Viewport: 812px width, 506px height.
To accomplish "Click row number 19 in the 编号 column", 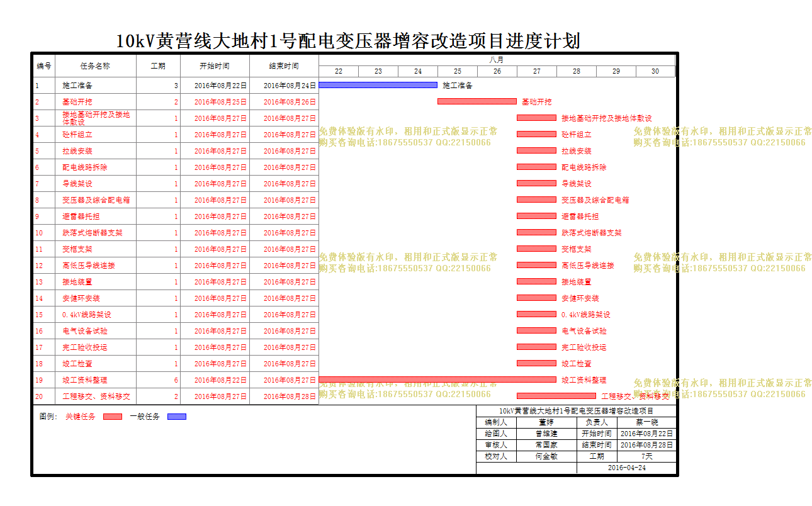I will click(x=39, y=380).
